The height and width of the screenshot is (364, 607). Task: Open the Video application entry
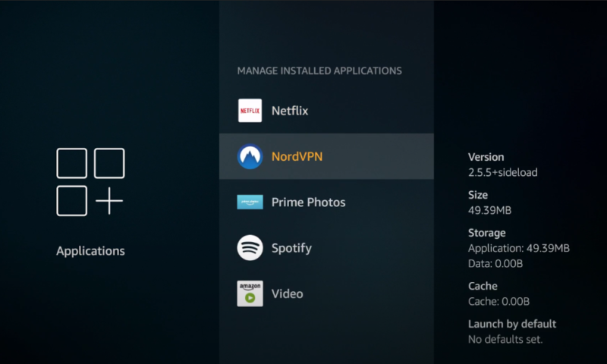(x=326, y=293)
